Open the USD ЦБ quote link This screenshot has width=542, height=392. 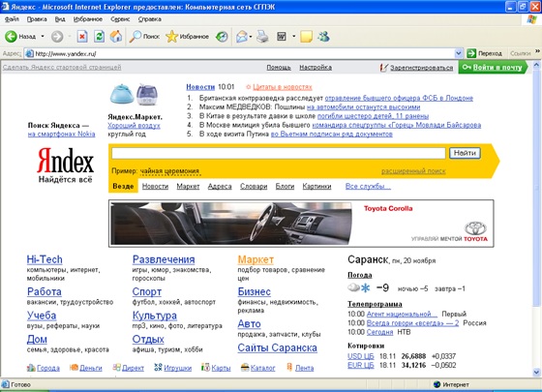[x=360, y=356]
